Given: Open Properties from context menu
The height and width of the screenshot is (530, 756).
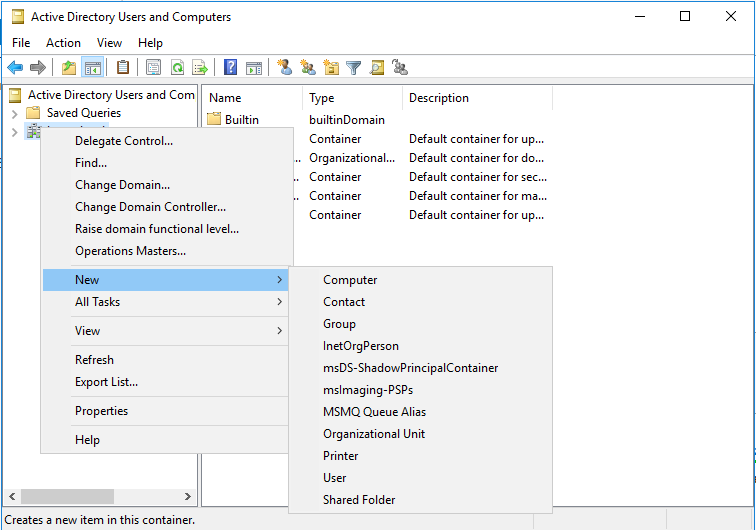Looking at the screenshot, I should point(167,411).
